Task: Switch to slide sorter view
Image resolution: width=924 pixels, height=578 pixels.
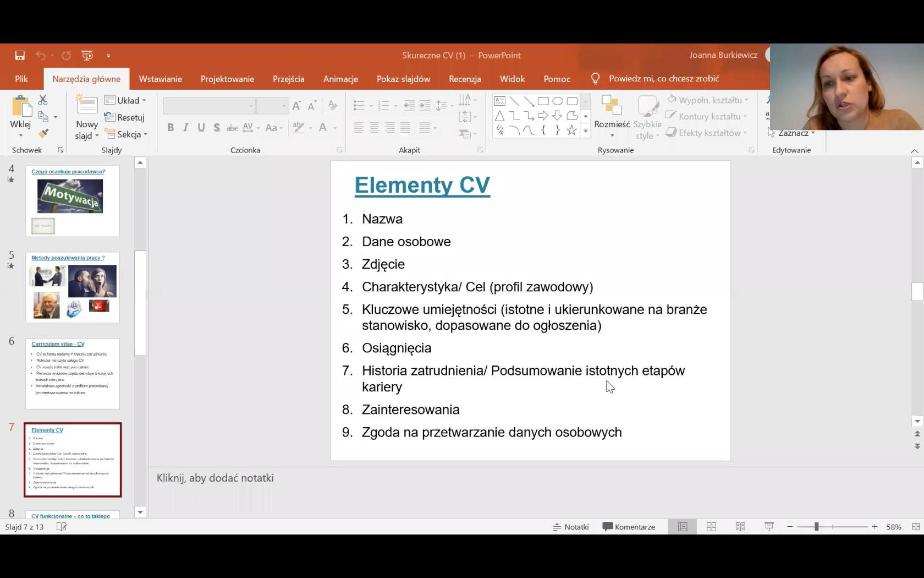Action: coord(711,527)
